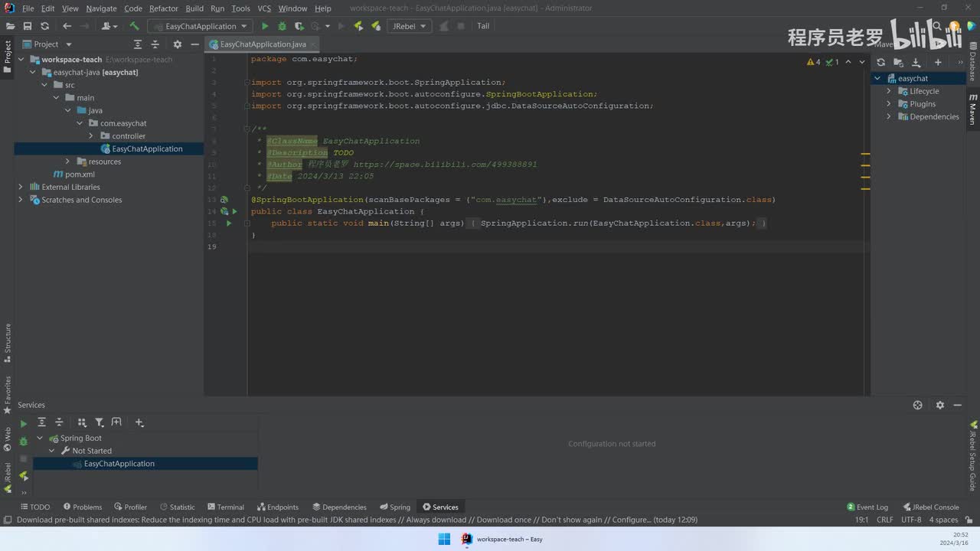Click the Project panel settings gear

(x=178, y=44)
